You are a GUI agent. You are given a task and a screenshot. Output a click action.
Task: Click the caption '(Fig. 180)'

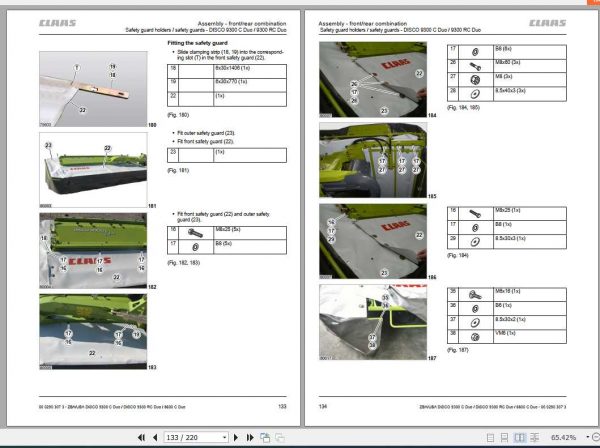click(x=178, y=115)
